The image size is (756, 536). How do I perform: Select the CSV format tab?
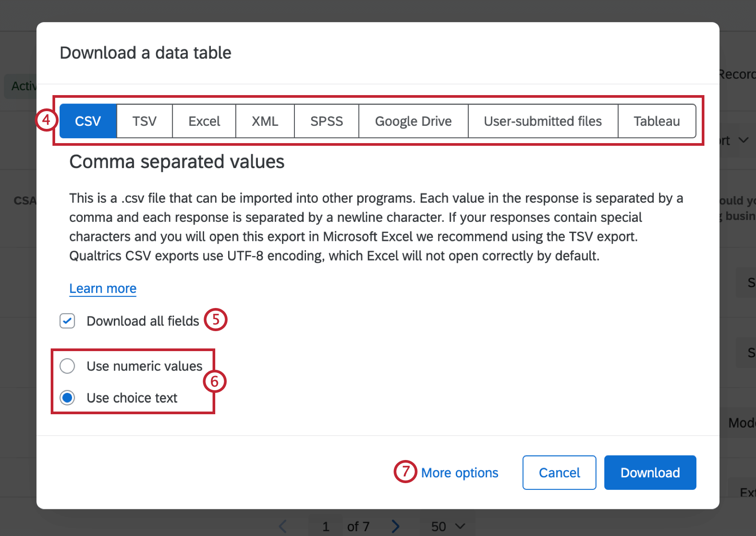[88, 121]
